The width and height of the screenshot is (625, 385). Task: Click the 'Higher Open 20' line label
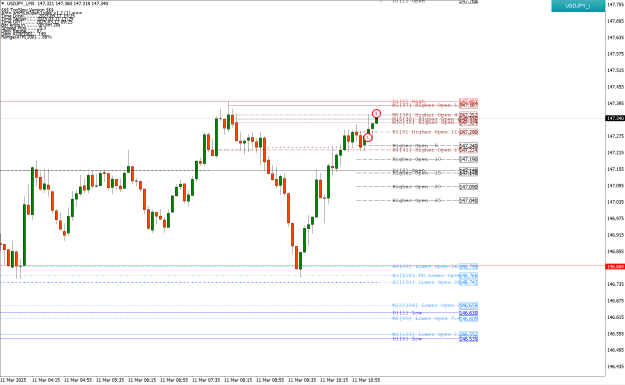pyautogui.click(x=417, y=187)
